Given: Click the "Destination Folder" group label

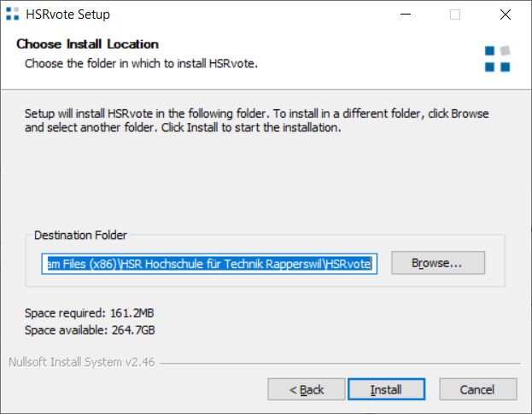Looking at the screenshot, I should tap(80, 235).
